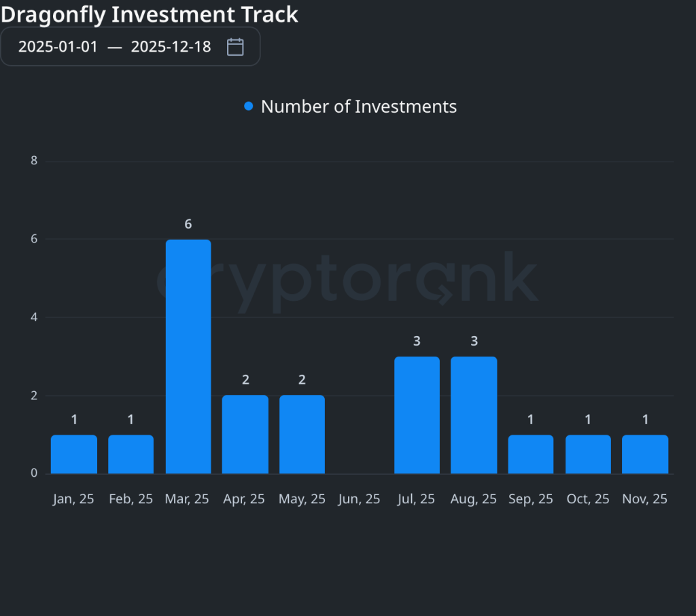
Task: Click the Jan, 25 bar
Action: click(x=73, y=452)
